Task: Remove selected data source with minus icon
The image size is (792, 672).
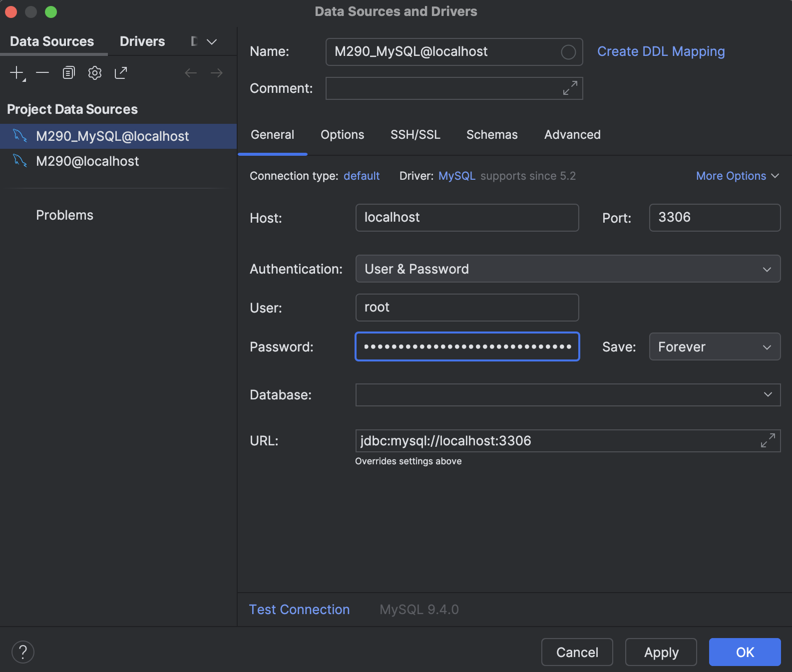Action: pyautogui.click(x=42, y=73)
